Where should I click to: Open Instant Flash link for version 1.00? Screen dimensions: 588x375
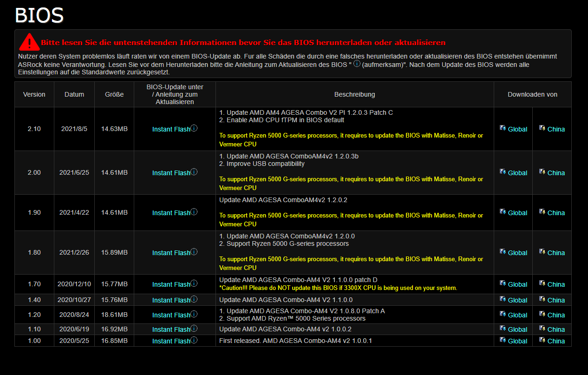coord(171,341)
